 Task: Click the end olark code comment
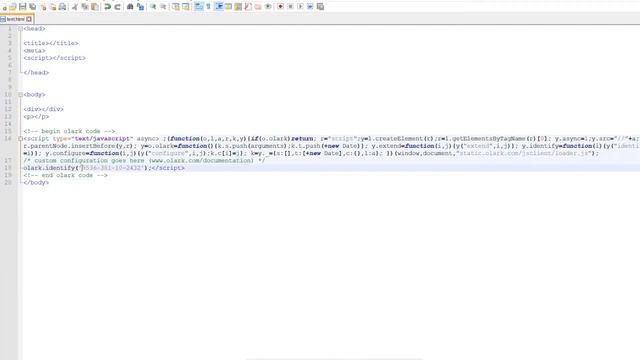coord(66,176)
